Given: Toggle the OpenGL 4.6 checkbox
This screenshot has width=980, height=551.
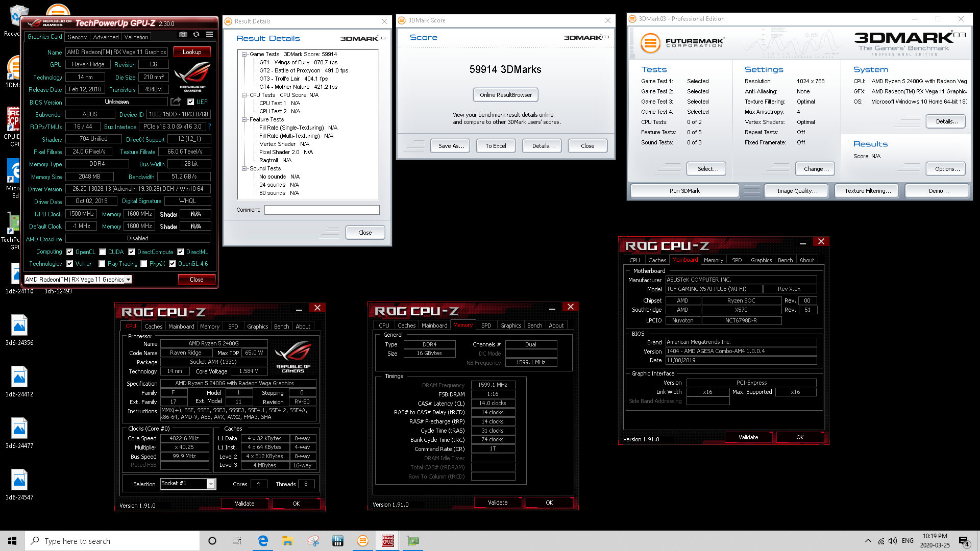Looking at the screenshot, I should (x=173, y=264).
